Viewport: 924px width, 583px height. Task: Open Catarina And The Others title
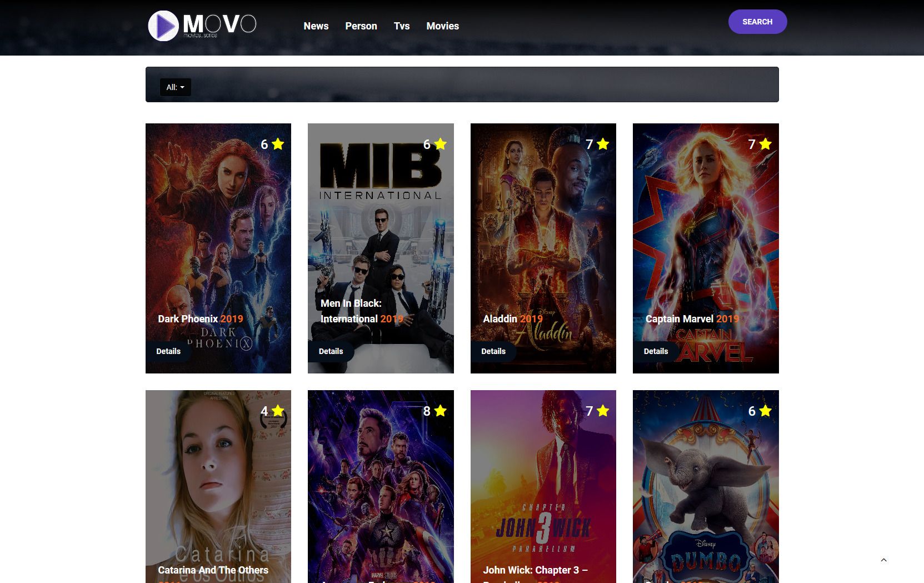pos(213,570)
